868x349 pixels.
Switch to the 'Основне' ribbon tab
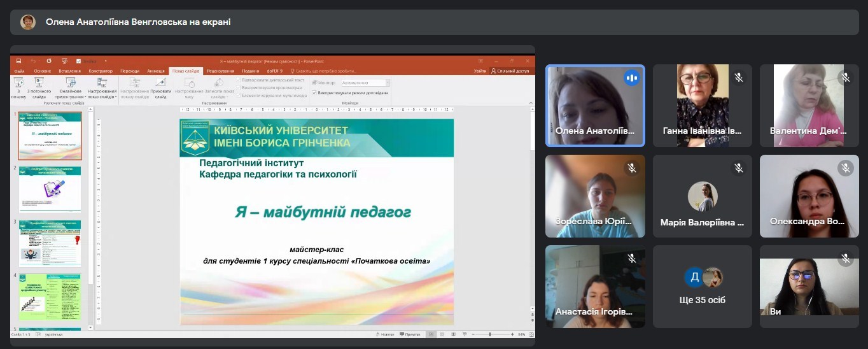click(43, 71)
